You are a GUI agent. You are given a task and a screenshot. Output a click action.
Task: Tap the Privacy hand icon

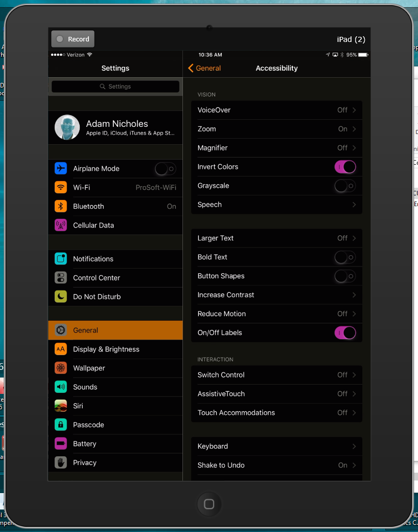point(61,462)
